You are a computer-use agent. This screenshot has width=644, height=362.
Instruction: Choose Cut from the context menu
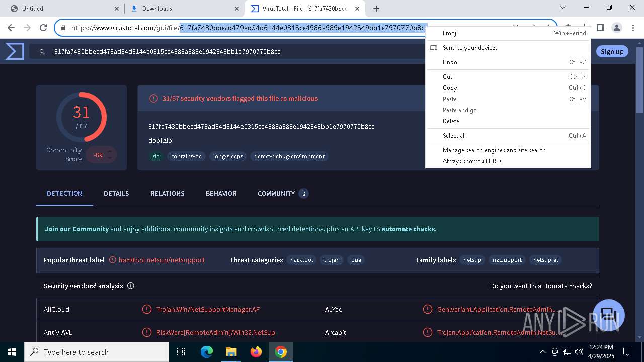pyautogui.click(x=508, y=77)
